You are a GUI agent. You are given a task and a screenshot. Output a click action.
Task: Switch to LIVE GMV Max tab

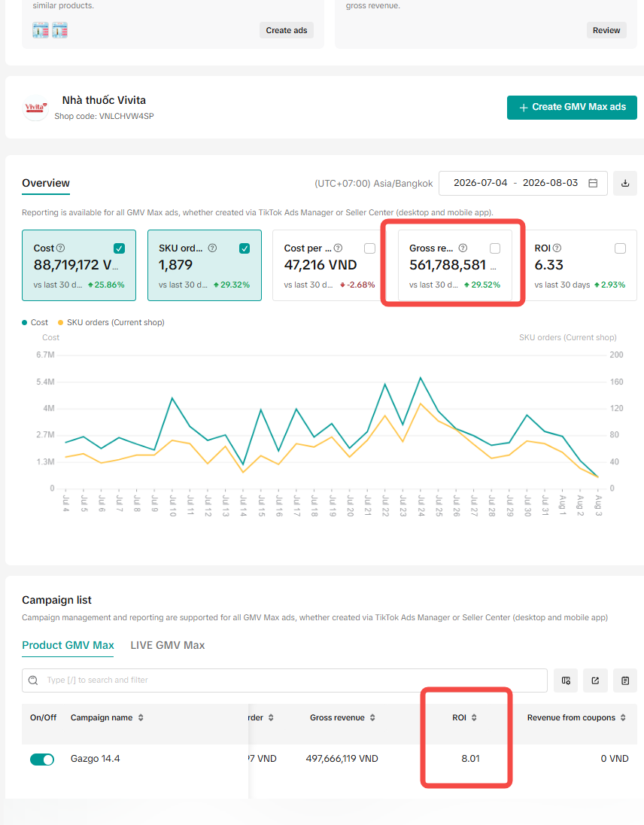point(167,645)
